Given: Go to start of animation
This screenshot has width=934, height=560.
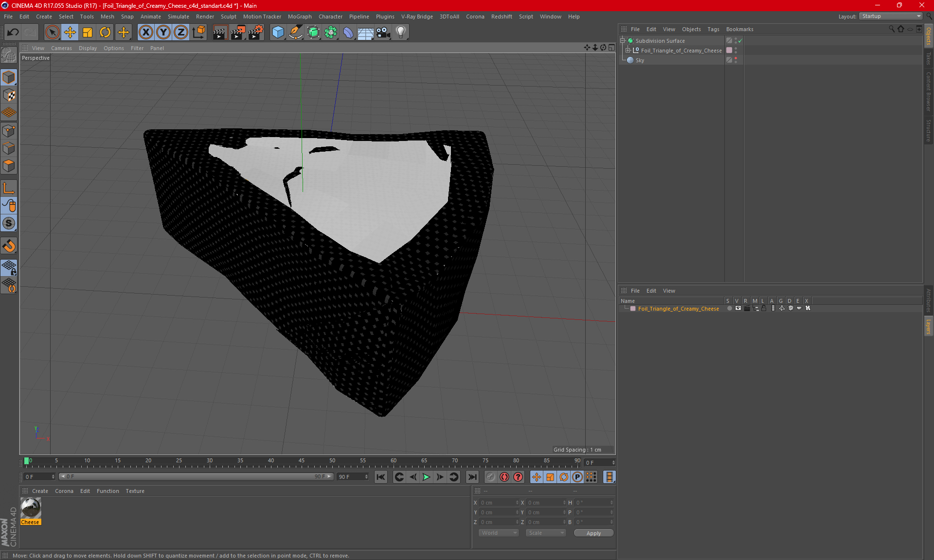Looking at the screenshot, I should point(381,477).
